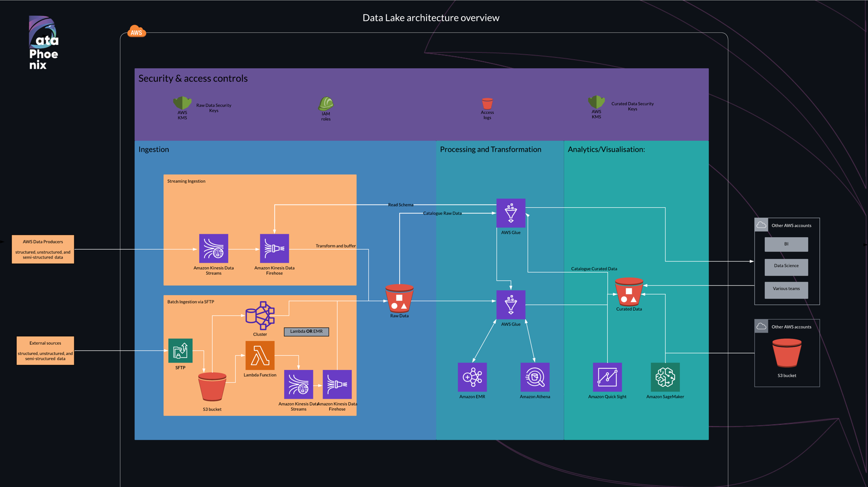The image size is (868, 487).
Task: Click the Batch Ingestion via SFTP label
Action: click(190, 302)
